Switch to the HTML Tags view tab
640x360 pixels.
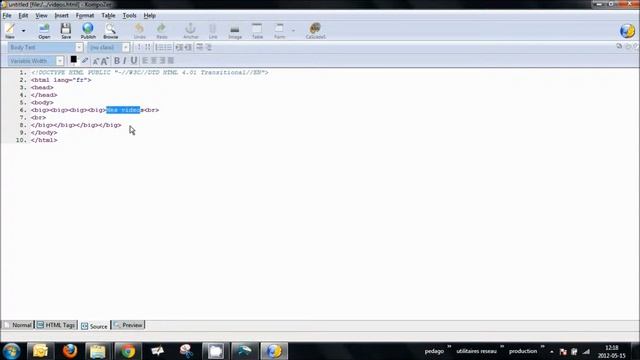pyautogui.click(x=56, y=325)
